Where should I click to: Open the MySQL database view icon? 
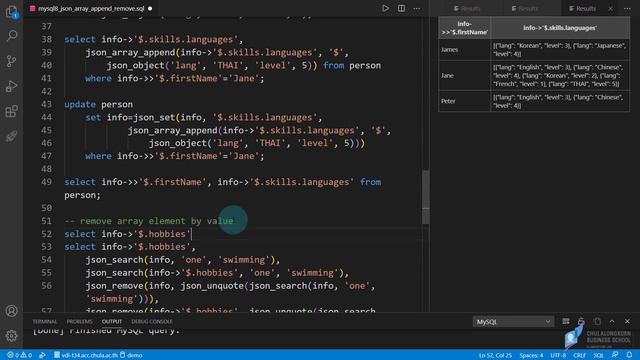click(11, 136)
